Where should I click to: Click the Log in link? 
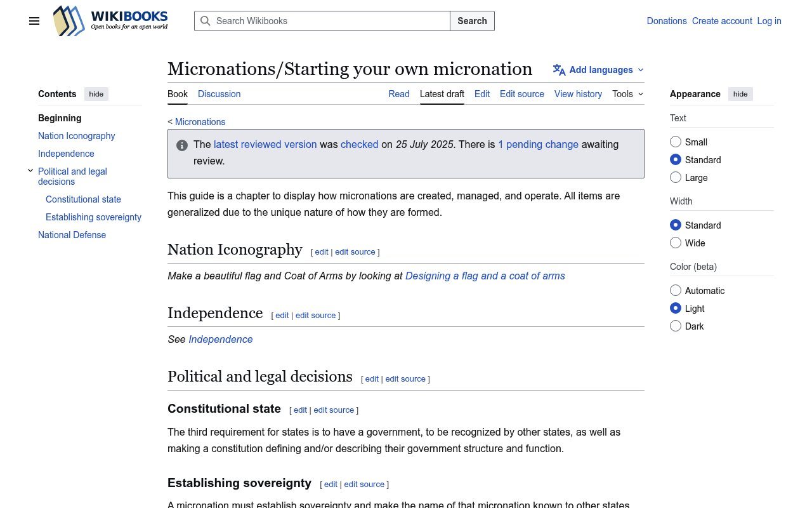pyautogui.click(x=769, y=21)
